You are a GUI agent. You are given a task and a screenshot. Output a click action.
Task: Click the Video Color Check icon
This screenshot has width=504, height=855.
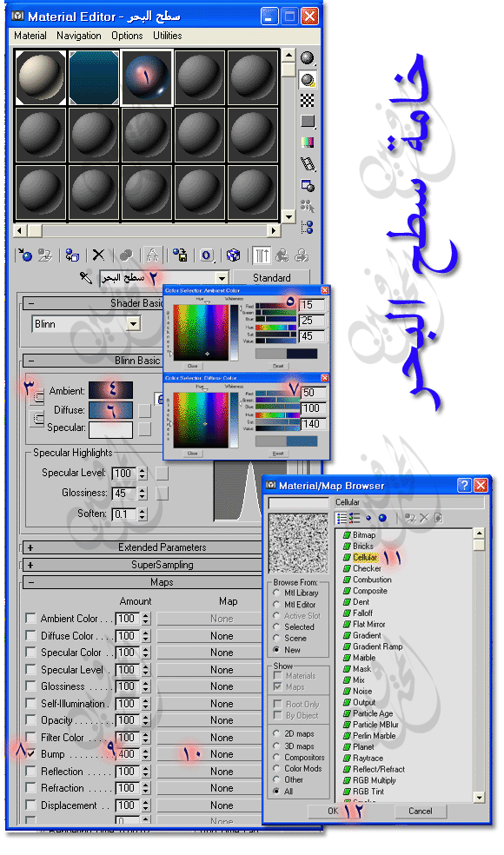tap(308, 142)
